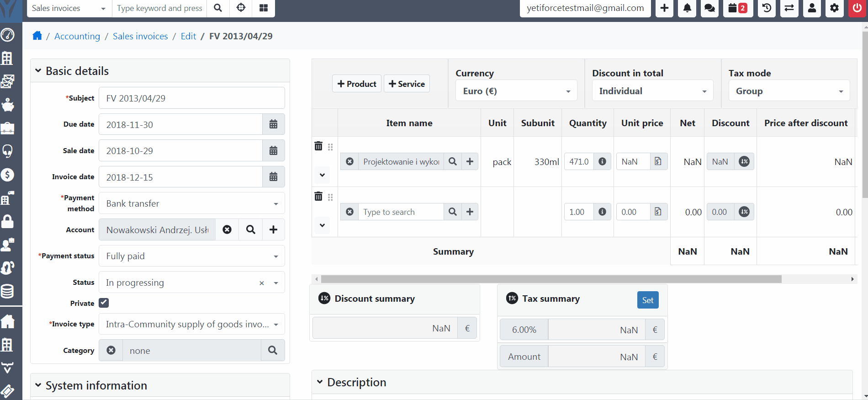Viewport: 868px width, 400px height.
Task: Open unit price pricebook icon in first row
Action: coord(658,161)
